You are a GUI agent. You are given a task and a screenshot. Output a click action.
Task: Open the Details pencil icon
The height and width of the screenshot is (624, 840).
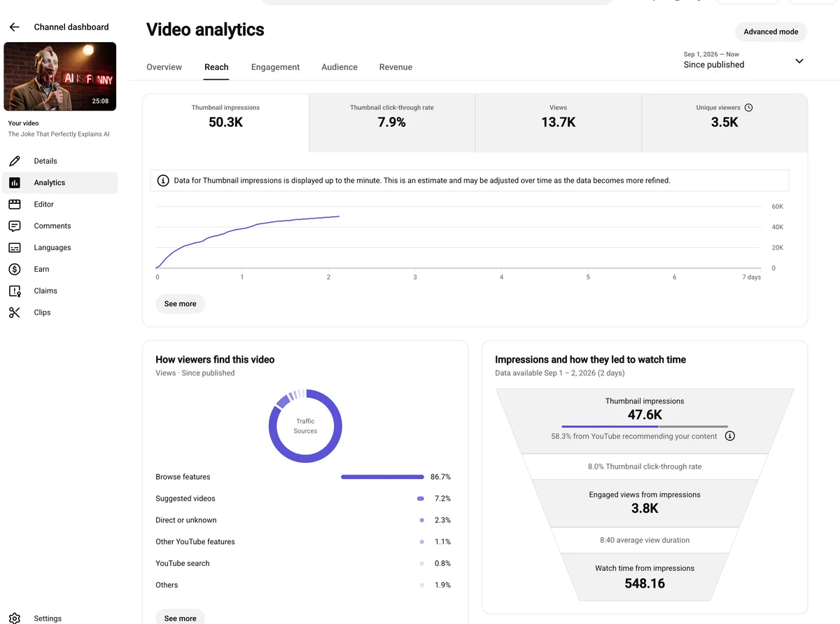(x=15, y=161)
